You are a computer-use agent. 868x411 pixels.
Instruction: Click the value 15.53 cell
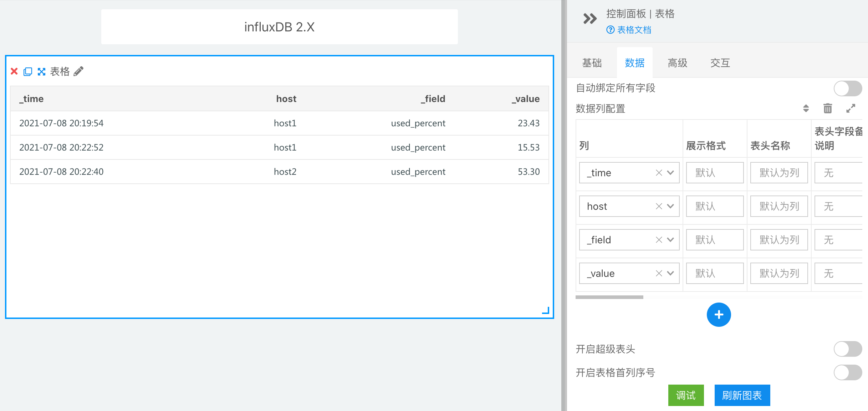[529, 147]
